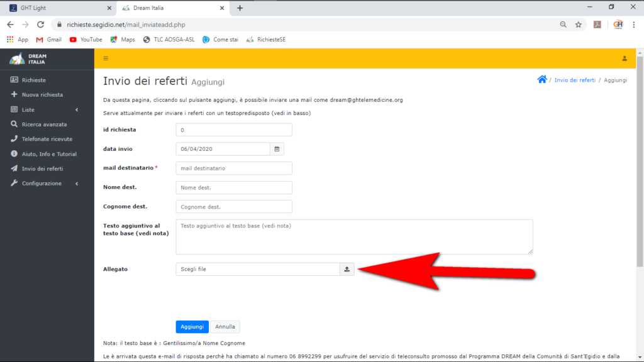Open the YouTube bookmark in bookmarks bar

(x=86, y=40)
